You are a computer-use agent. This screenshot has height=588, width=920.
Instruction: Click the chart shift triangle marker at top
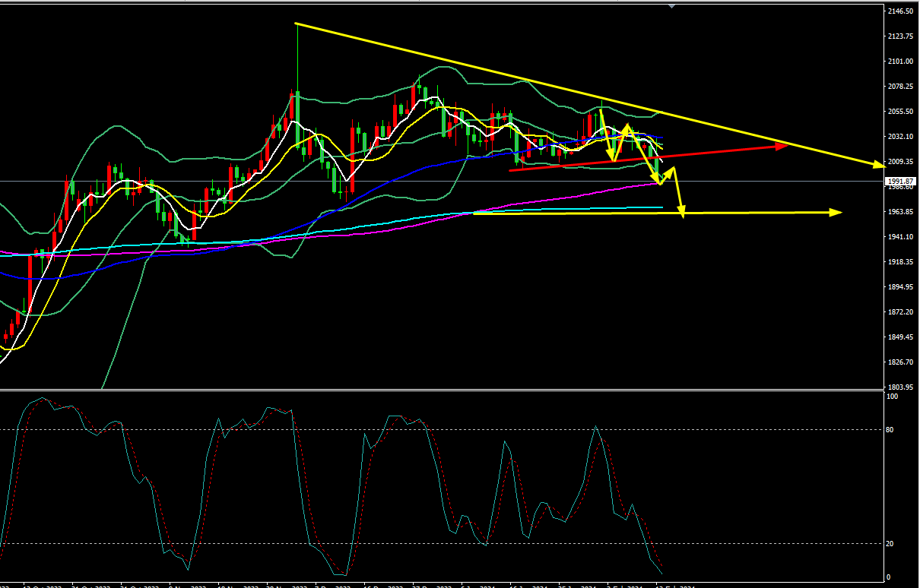[x=671, y=5]
